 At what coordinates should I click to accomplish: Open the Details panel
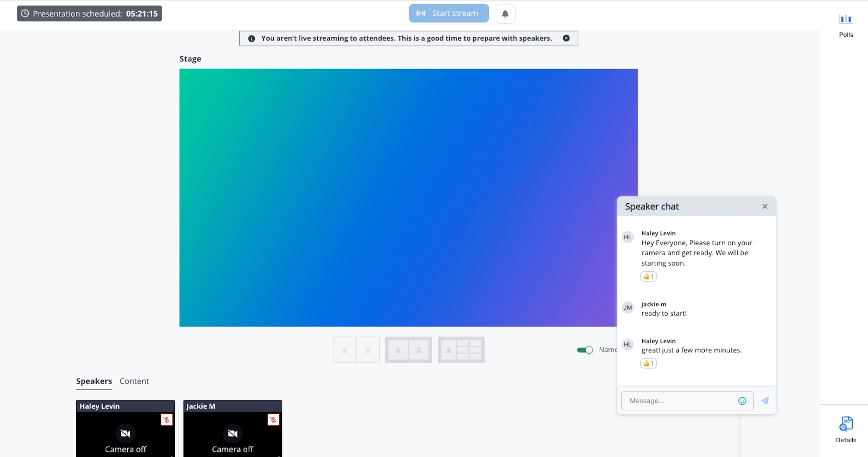pos(846,430)
